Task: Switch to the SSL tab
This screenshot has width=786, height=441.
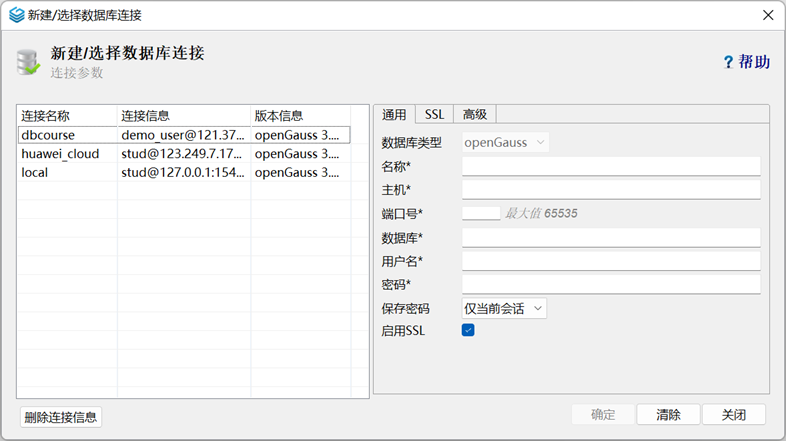Action: [434, 115]
